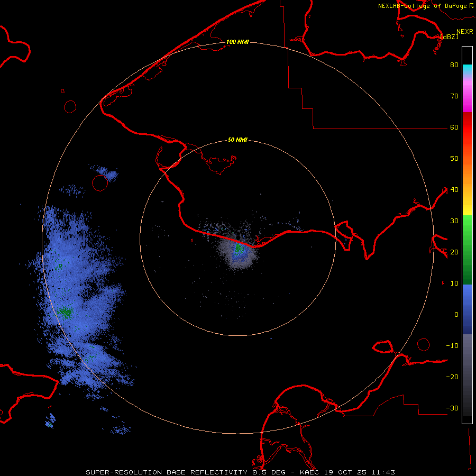Click the 30 value on the color scale
Viewport: 476px width, 476px height.
pos(454,221)
